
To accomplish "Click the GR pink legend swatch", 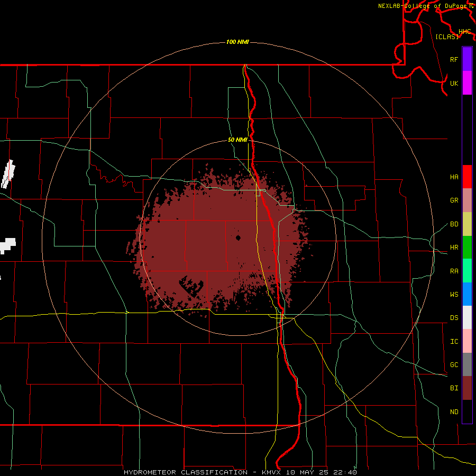I will point(467,200).
